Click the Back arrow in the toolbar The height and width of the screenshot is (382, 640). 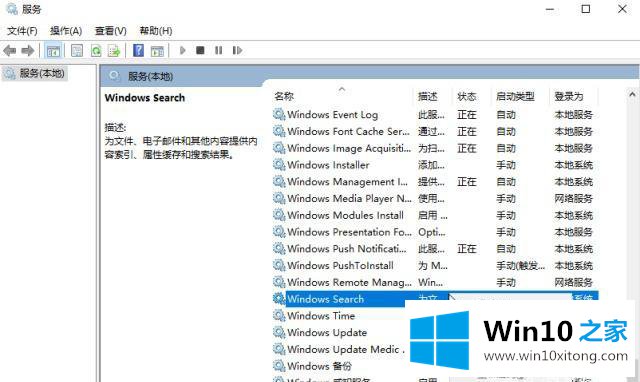click(x=9, y=51)
